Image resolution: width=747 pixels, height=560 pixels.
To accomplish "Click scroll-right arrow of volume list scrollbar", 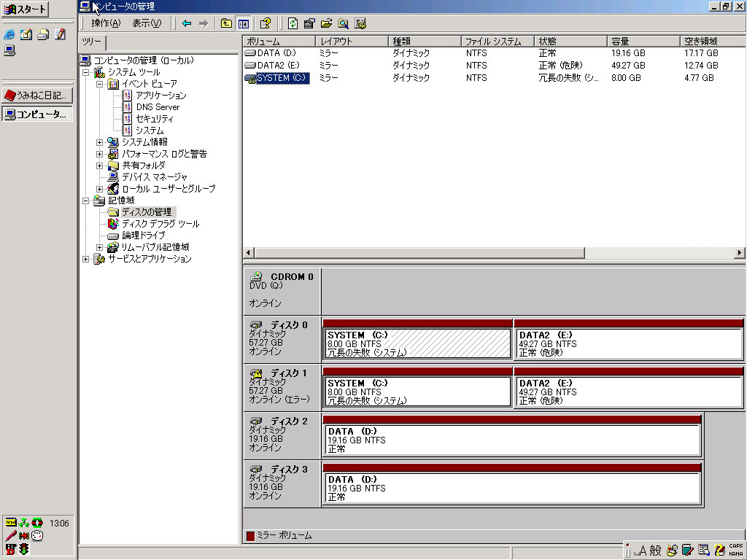I will pos(740,253).
